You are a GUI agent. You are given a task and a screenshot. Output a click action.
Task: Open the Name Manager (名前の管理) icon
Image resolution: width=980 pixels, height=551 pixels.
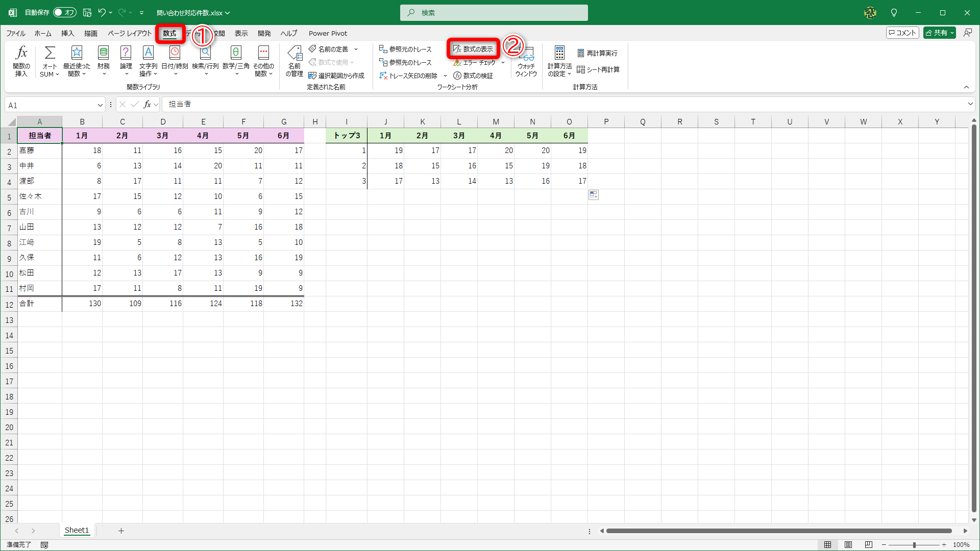coord(295,60)
